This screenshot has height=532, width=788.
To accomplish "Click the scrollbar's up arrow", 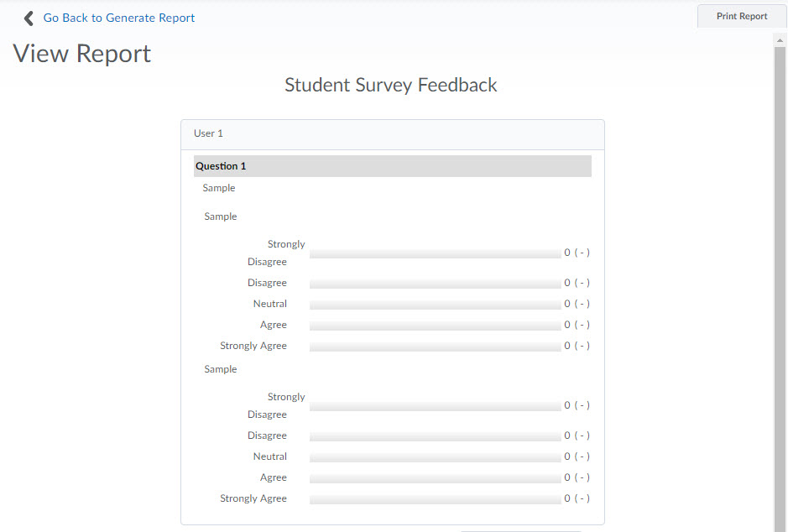I will (x=780, y=39).
